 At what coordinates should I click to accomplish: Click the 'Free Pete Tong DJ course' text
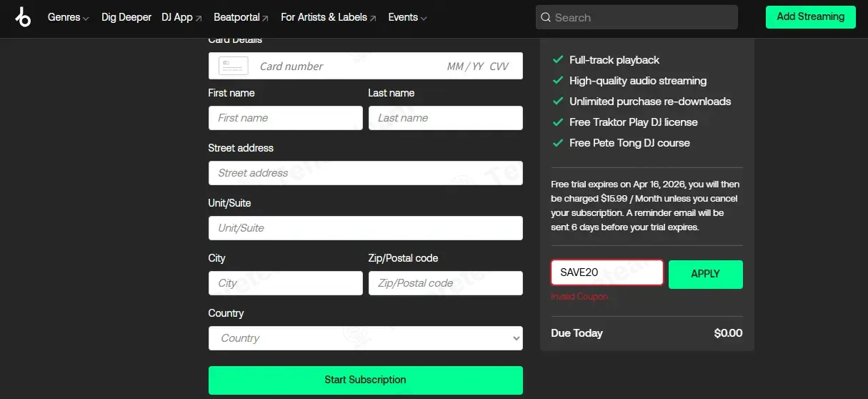coord(629,143)
